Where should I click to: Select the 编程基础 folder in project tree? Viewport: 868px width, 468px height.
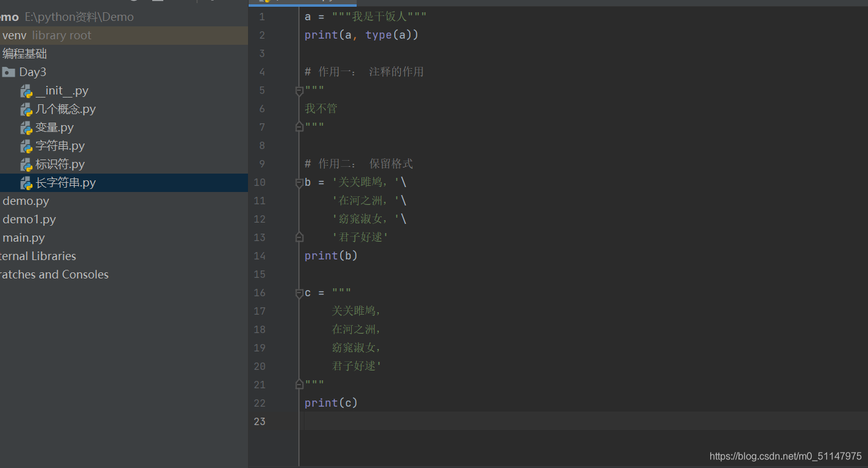click(25, 54)
